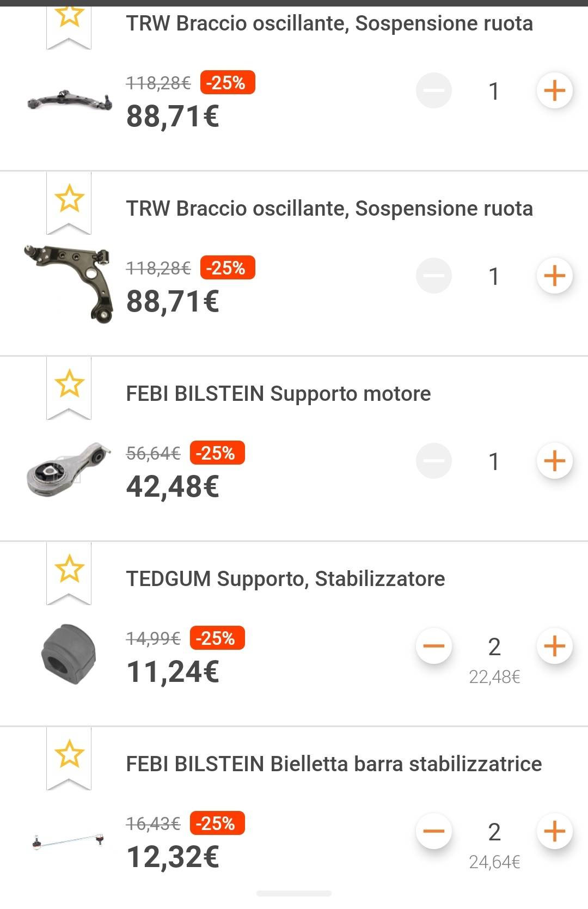Decrease quantity of TEDGUM Supporto, Stabilizzatore
Screen dimensions: 588x909
(434, 646)
